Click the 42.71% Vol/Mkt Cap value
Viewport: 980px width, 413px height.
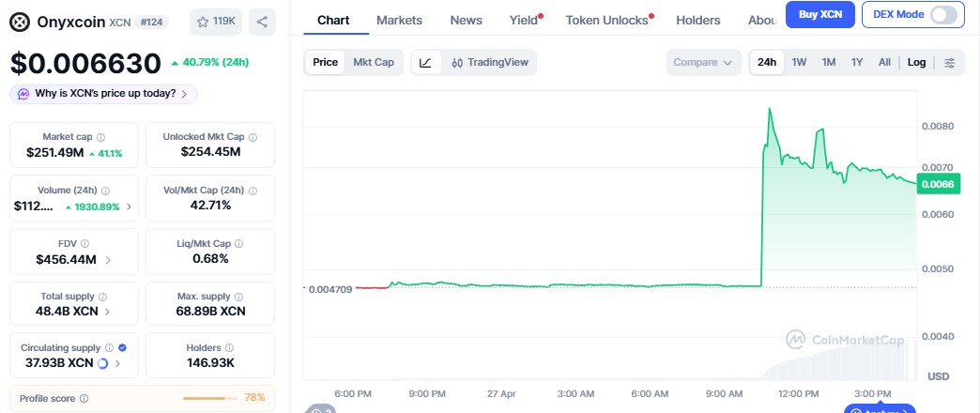(x=210, y=206)
